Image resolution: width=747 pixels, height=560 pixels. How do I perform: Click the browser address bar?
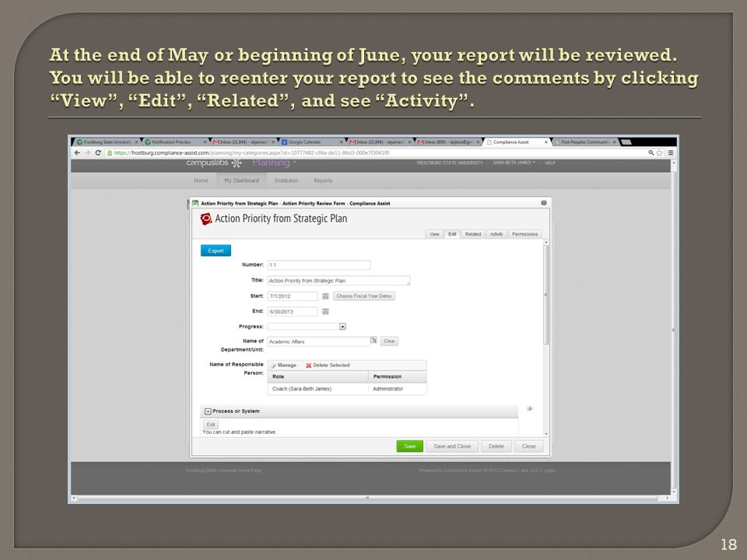click(x=375, y=153)
